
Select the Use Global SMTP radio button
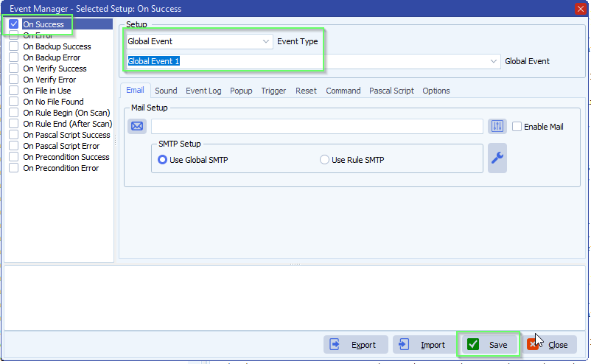click(162, 160)
